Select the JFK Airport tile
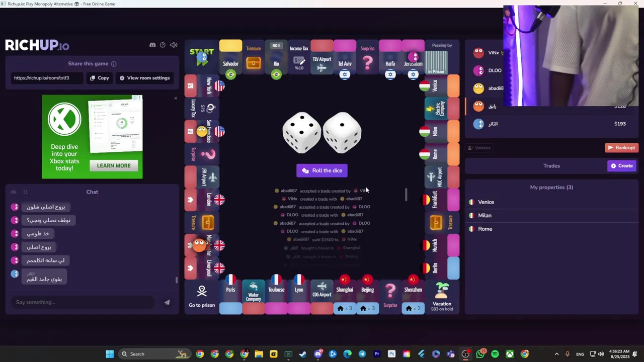This screenshot has width=644, height=362. [x=202, y=176]
